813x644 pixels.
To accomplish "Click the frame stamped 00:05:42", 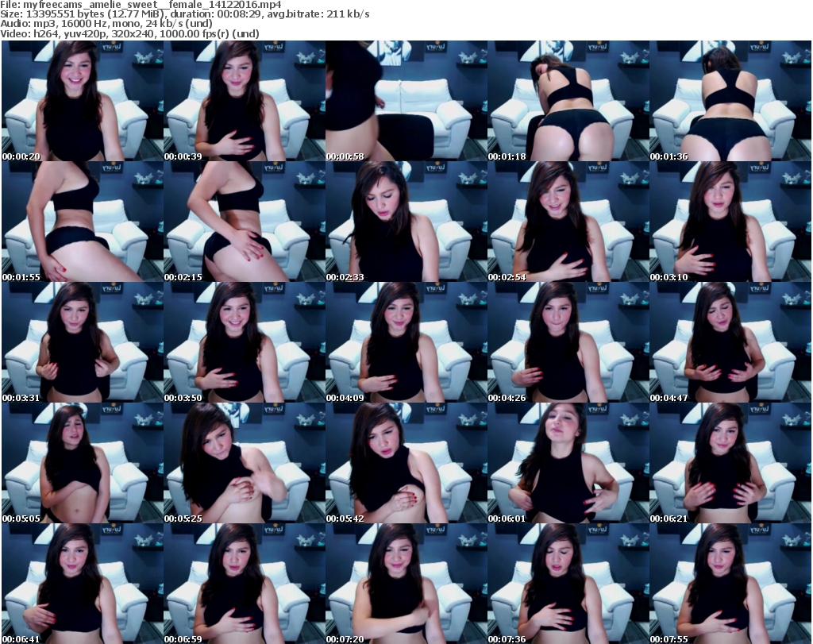I will (x=406, y=464).
